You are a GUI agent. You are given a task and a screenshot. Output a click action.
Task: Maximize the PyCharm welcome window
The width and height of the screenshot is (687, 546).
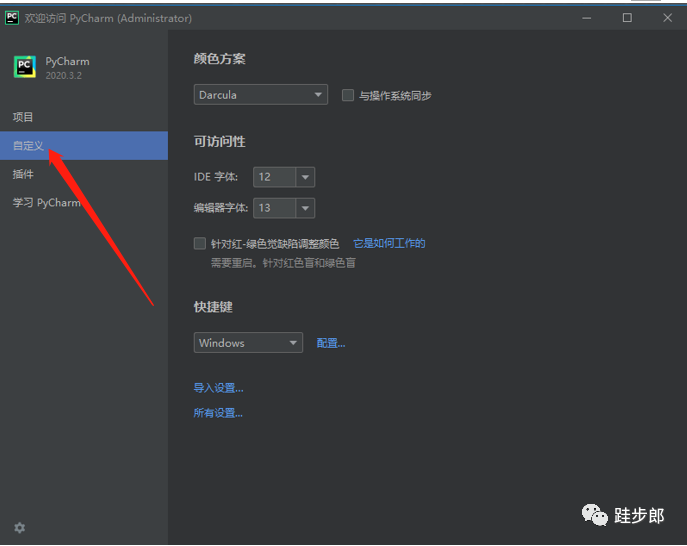click(x=627, y=18)
